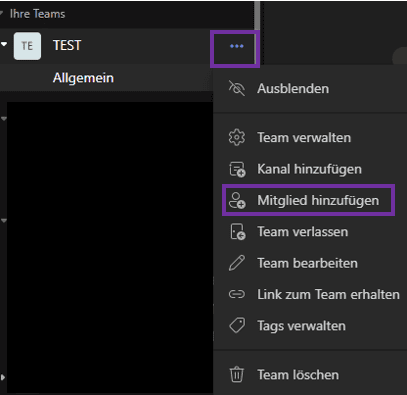The height and width of the screenshot is (395, 407).
Task: Collapse the TEST team with its arrow
Action: point(4,44)
